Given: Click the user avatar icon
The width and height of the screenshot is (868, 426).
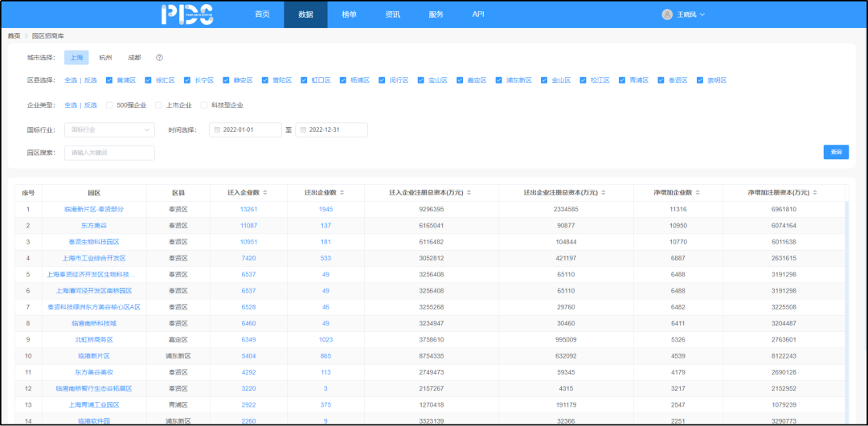Looking at the screenshot, I should (667, 14).
